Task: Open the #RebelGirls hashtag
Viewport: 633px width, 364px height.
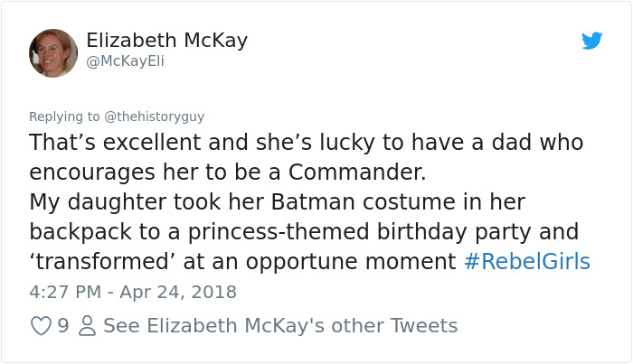Action: point(525,262)
